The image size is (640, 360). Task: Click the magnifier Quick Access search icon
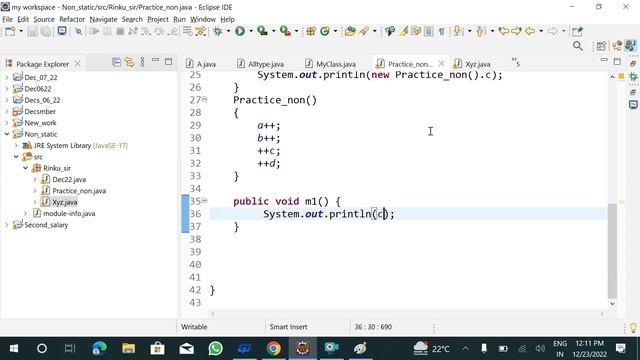pyautogui.click(x=578, y=46)
